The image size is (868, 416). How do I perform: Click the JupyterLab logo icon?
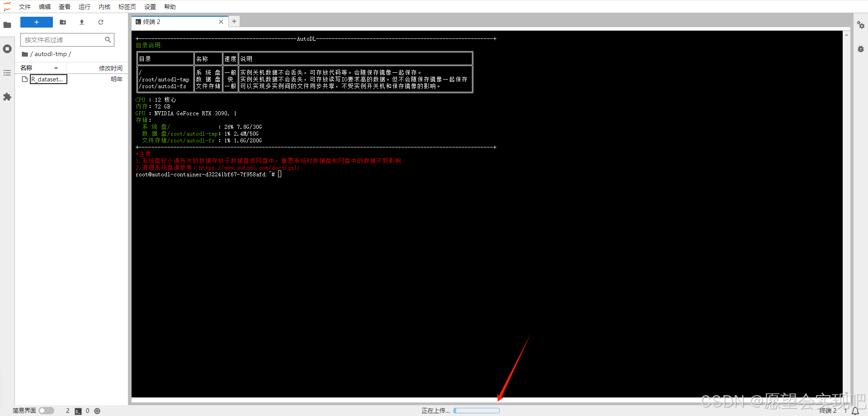coord(7,7)
